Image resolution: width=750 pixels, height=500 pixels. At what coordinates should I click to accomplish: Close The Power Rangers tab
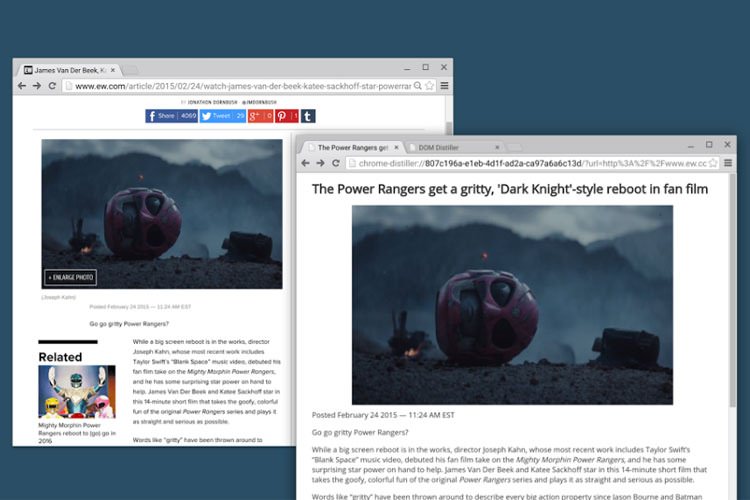coord(396,148)
